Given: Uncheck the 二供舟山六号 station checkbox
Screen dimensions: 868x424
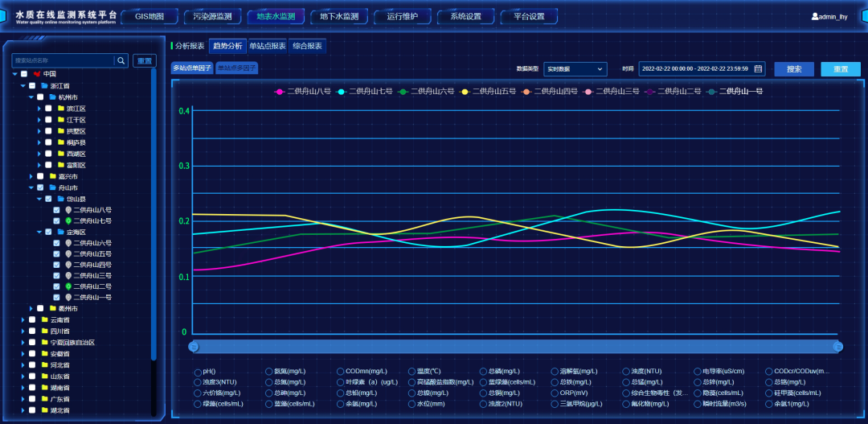Looking at the screenshot, I should pos(56,243).
